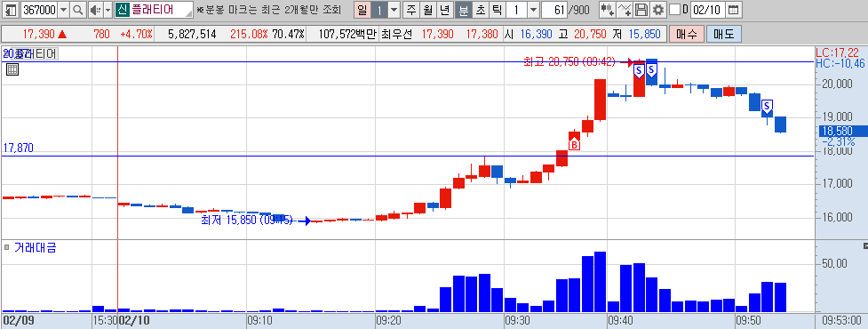This screenshot has height=329, width=868.
Task: Click the add line indicator icon
Action: [x=625, y=10]
